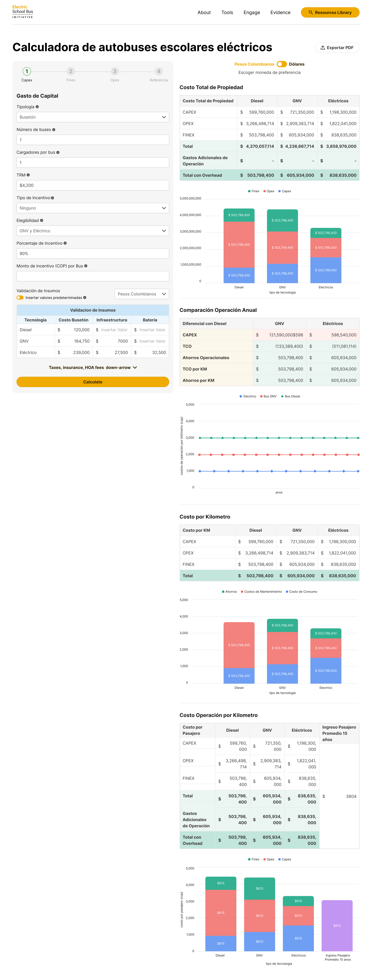Click the TRM input field showing $4,200

coord(93,185)
